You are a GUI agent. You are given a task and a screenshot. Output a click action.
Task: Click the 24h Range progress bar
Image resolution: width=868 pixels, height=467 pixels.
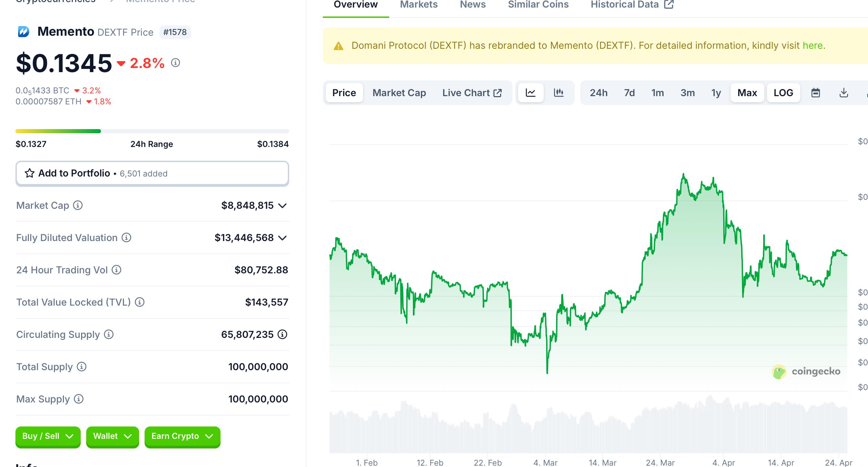point(152,131)
